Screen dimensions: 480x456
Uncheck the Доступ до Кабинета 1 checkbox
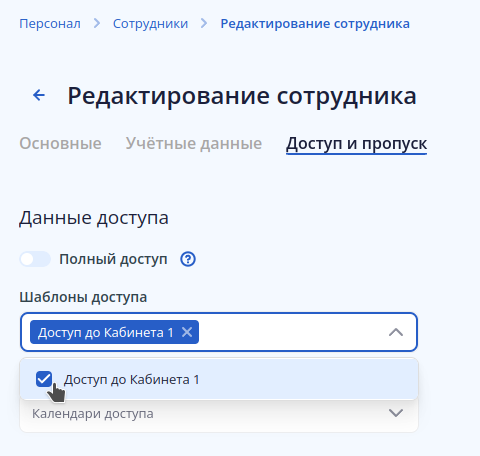44,379
